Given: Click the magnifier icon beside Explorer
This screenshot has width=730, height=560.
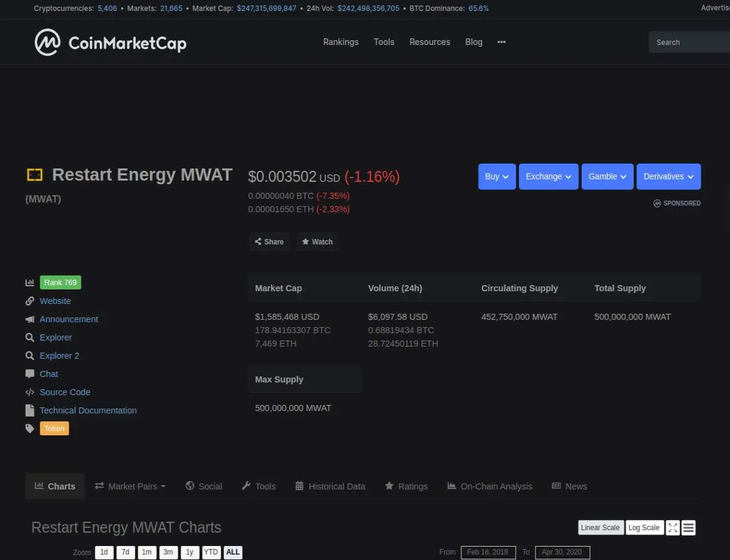Looking at the screenshot, I should 29,337.
